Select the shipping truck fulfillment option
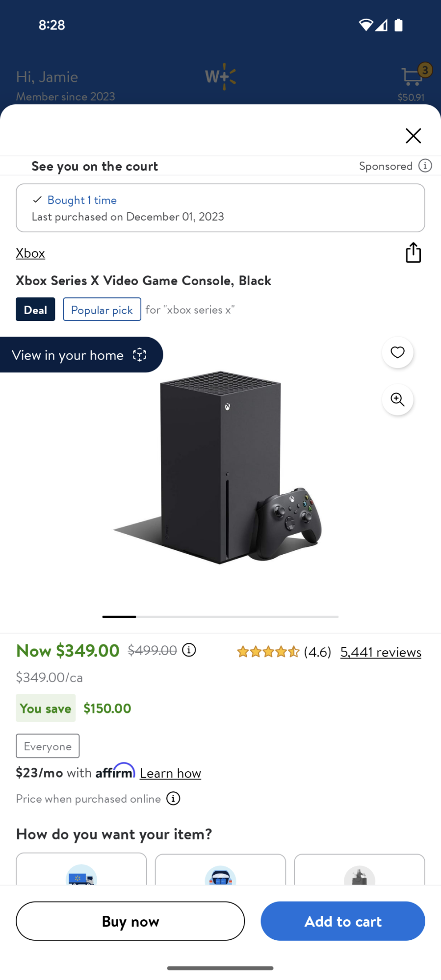This screenshot has width=441, height=980. coord(81,872)
